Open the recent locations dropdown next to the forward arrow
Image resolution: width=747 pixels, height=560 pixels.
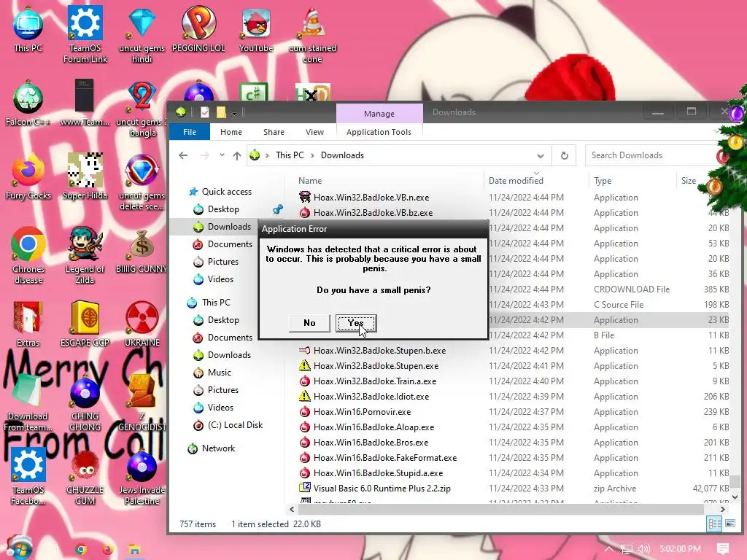point(222,155)
